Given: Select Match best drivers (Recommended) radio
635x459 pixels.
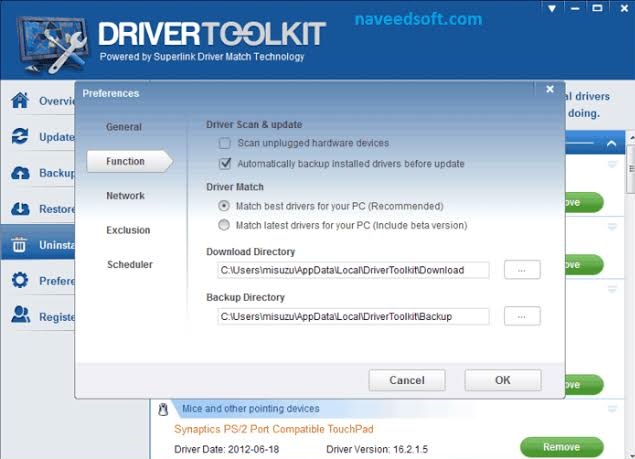Looking at the screenshot, I should tap(224, 206).
